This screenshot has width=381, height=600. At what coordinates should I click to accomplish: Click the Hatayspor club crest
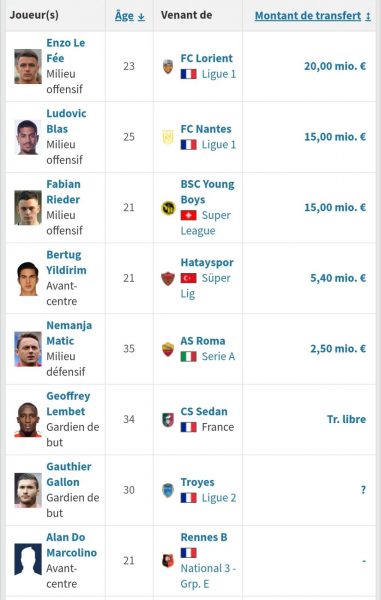point(168,279)
